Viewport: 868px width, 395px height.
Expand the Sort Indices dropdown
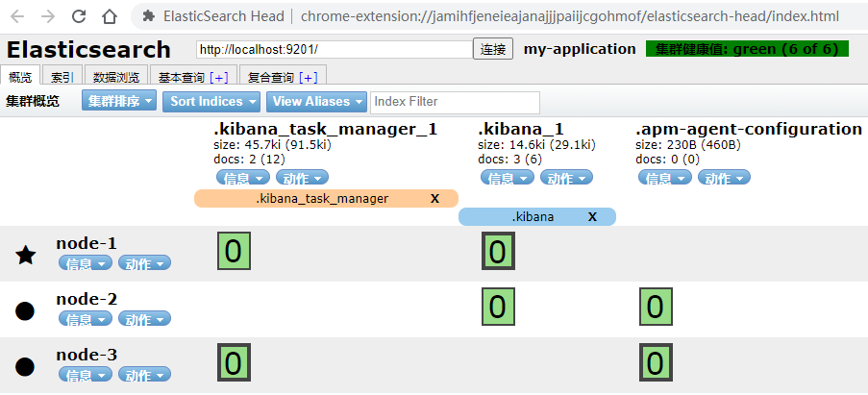(x=213, y=101)
